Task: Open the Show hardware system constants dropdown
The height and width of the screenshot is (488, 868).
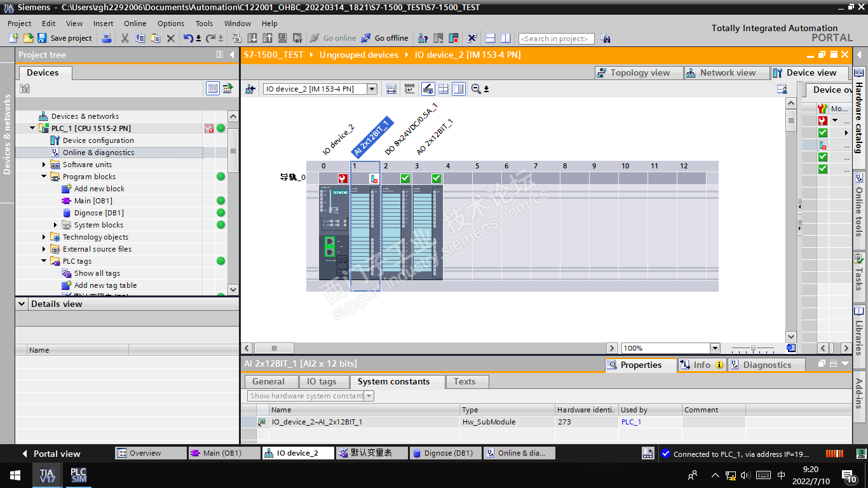Action: (x=369, y=396)
